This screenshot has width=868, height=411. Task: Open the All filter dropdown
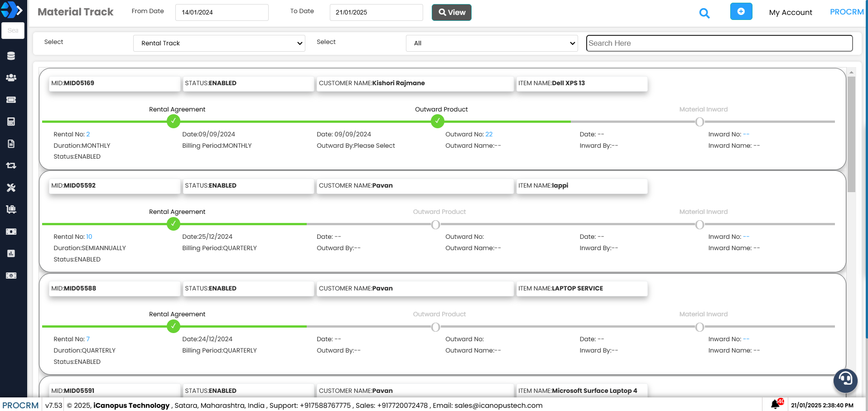coord(492,43)
